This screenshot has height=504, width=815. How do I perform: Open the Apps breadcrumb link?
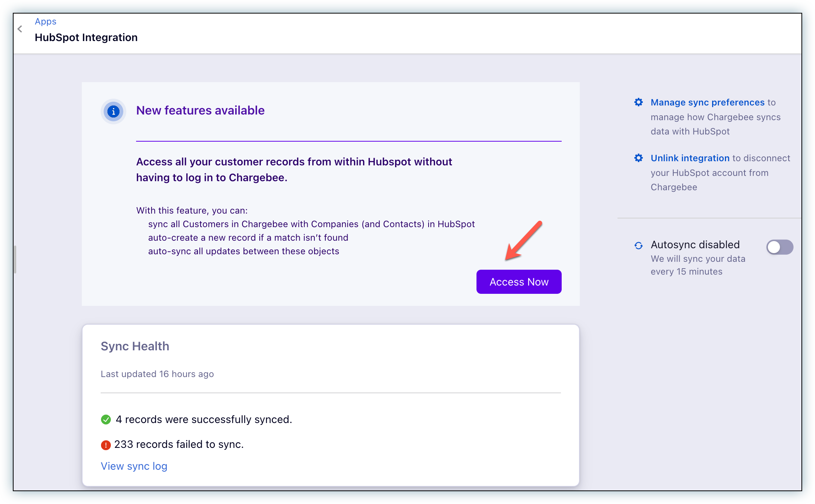coord(46,21)
